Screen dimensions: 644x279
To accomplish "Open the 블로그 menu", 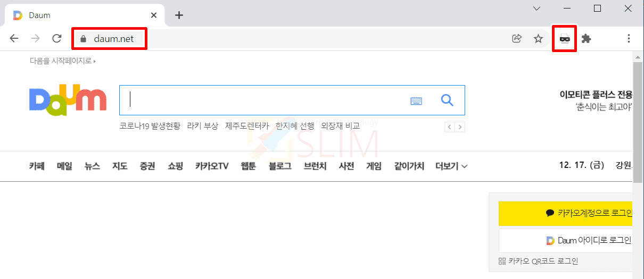I will (x=280, y=166).
